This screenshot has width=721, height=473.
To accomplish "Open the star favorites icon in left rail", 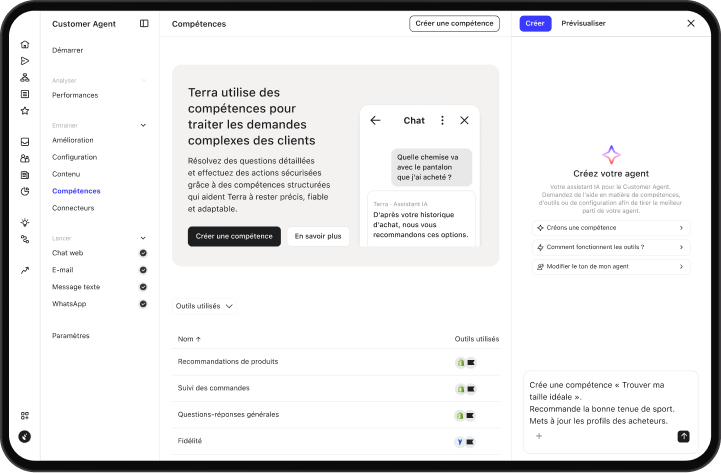I will click(x=25, y=111).
